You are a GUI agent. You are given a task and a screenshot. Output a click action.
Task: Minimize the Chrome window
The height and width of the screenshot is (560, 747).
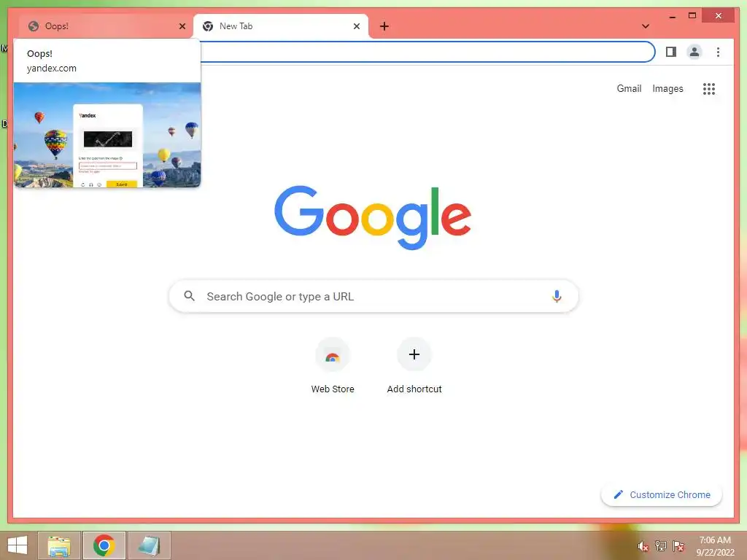tap(672, 16)
